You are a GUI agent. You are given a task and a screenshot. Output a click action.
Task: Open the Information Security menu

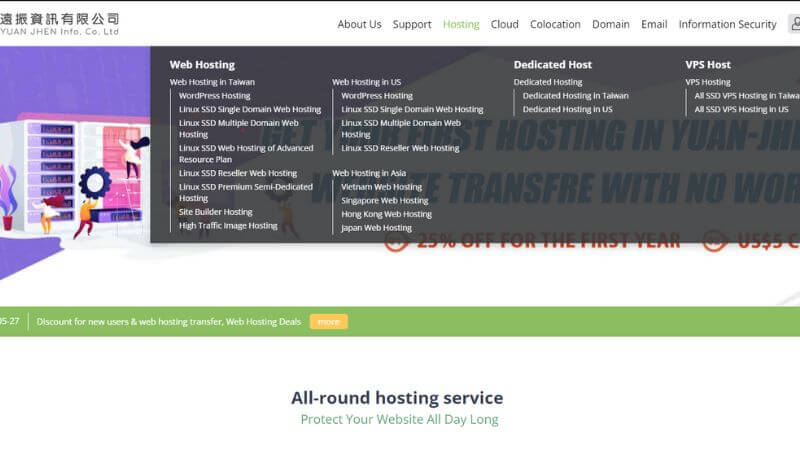[728, 24]
